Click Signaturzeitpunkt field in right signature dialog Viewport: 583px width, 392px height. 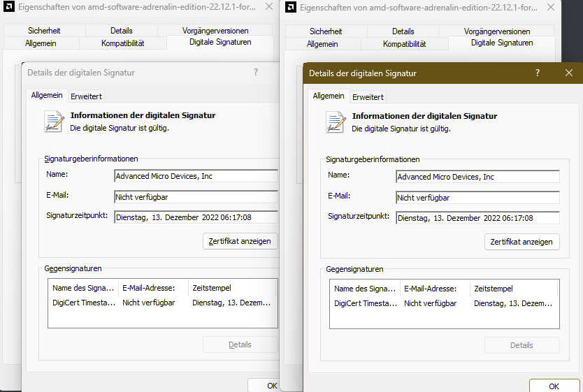477,218
